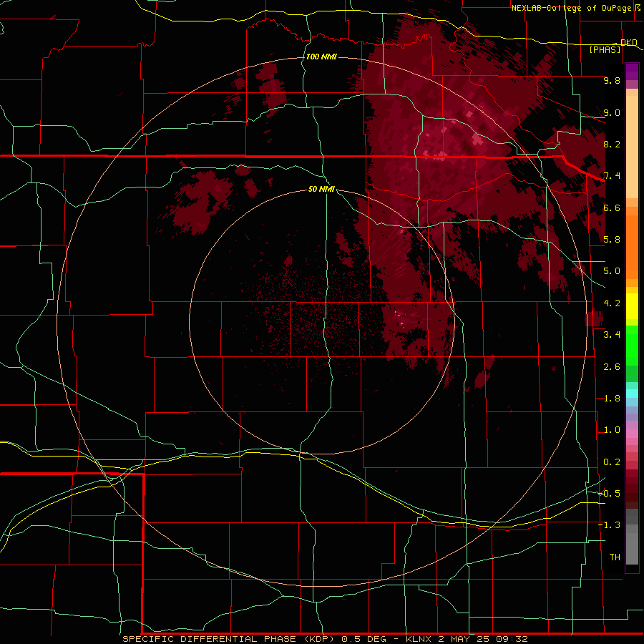
Task: Click the purple band atop the color scale
Action: point(632,72)
